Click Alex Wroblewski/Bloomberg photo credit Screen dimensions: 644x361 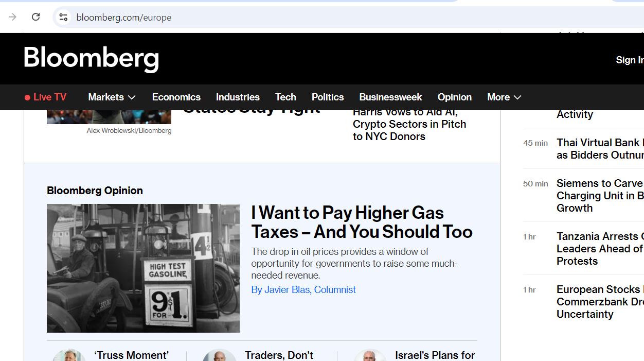[x=129, y=131]
